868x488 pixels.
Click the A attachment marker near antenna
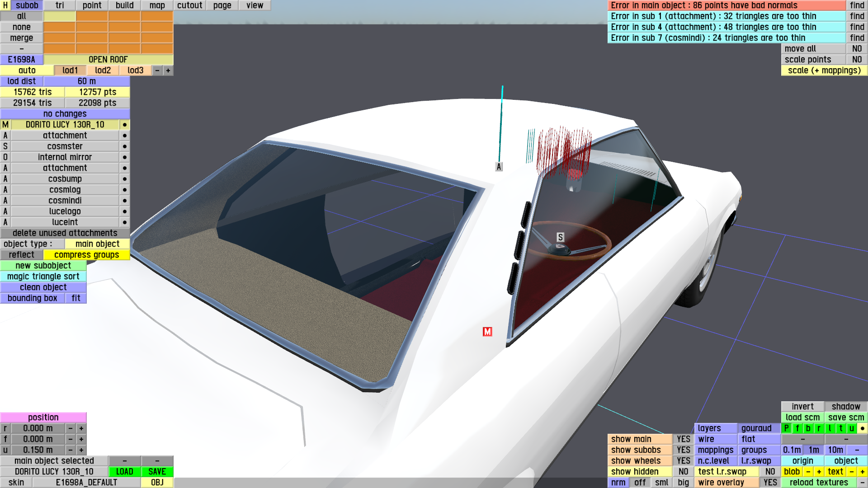(x=499, y=167)
